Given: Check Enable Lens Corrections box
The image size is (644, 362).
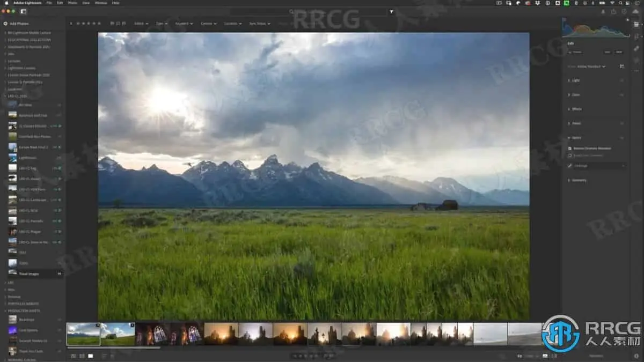Looking at the screenshot, I should (x=570, y=156).
